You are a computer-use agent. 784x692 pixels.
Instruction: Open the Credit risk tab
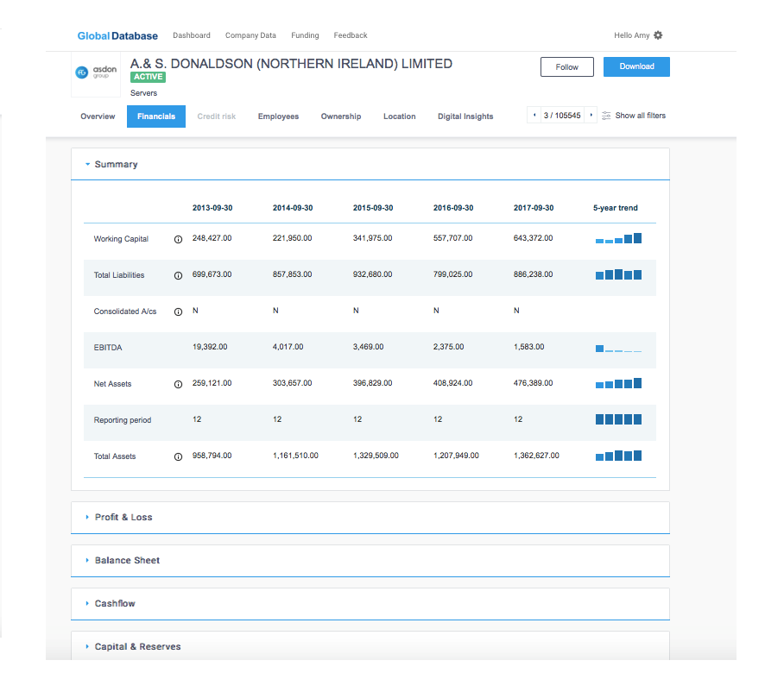point(217,116)
